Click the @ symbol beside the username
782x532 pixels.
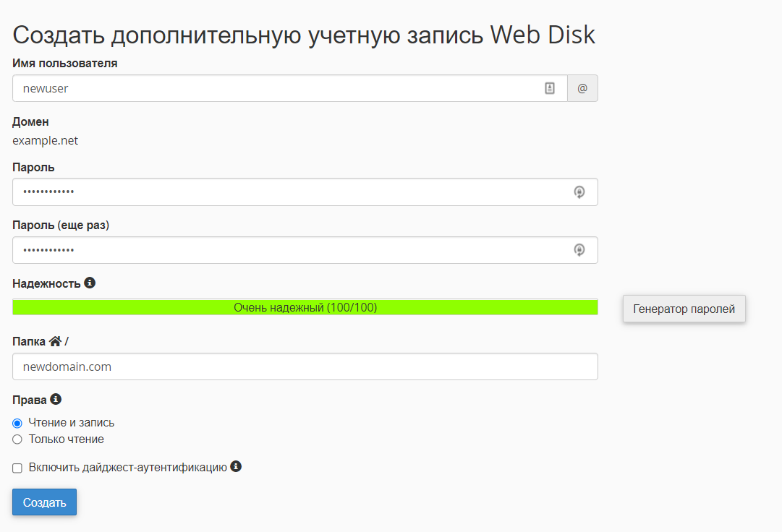point(582,88)
